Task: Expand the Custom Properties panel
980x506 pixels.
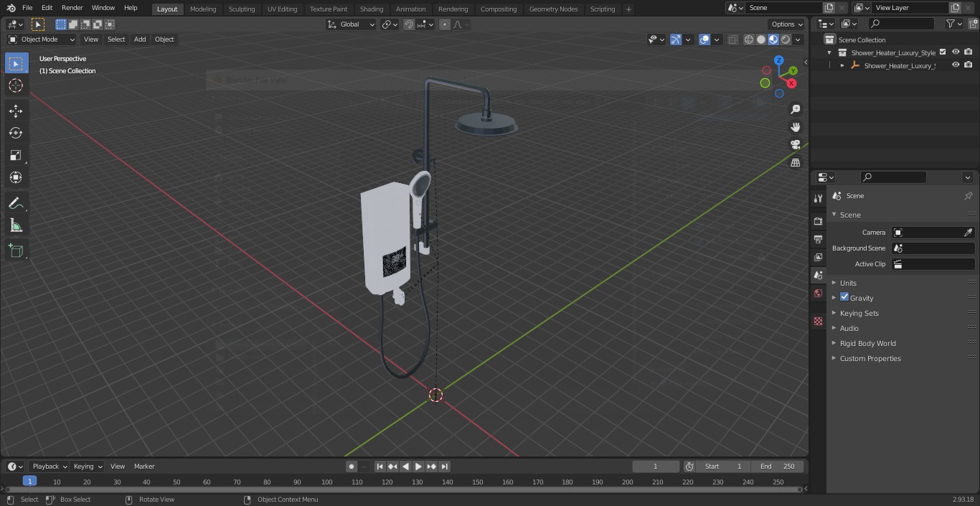Action: coord(870,358)
